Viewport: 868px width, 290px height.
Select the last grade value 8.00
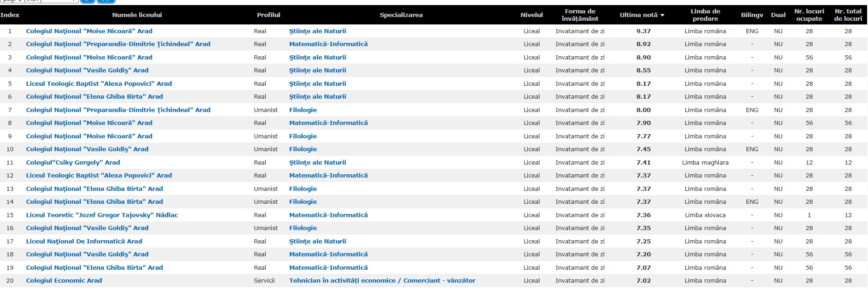pos(643,110)
